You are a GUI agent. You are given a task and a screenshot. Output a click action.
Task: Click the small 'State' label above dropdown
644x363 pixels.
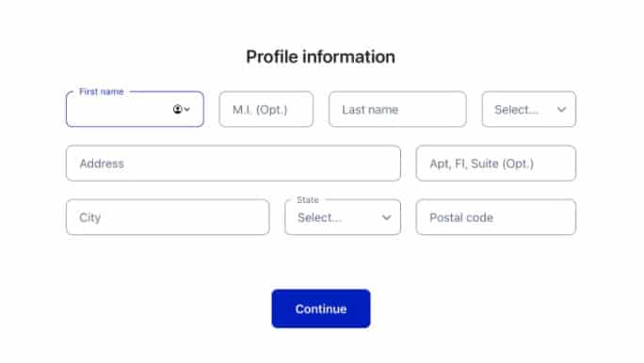tap(308, 199)
